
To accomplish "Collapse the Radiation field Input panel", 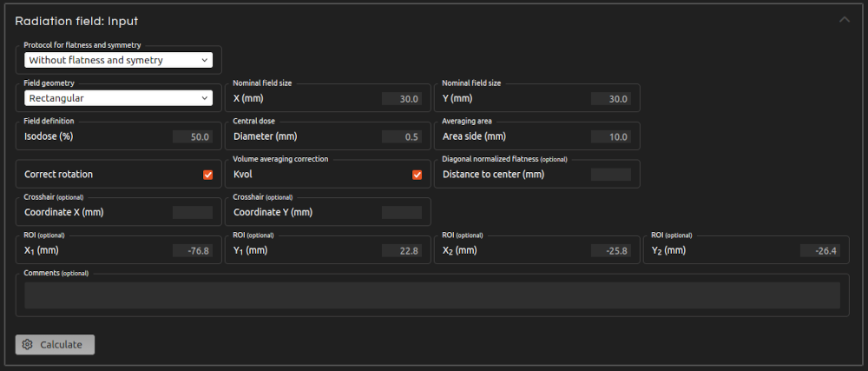I will (x=845, y=20).
